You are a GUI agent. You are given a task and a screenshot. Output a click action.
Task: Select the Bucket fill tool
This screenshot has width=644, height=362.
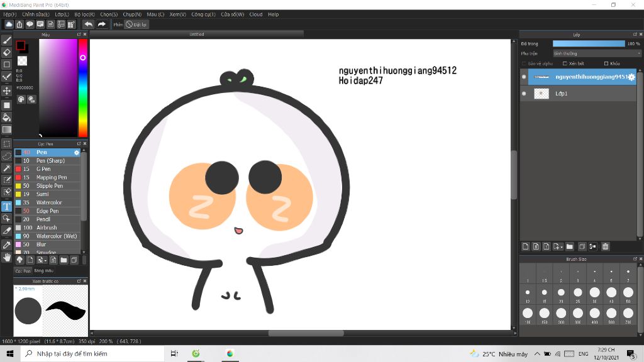6,118
